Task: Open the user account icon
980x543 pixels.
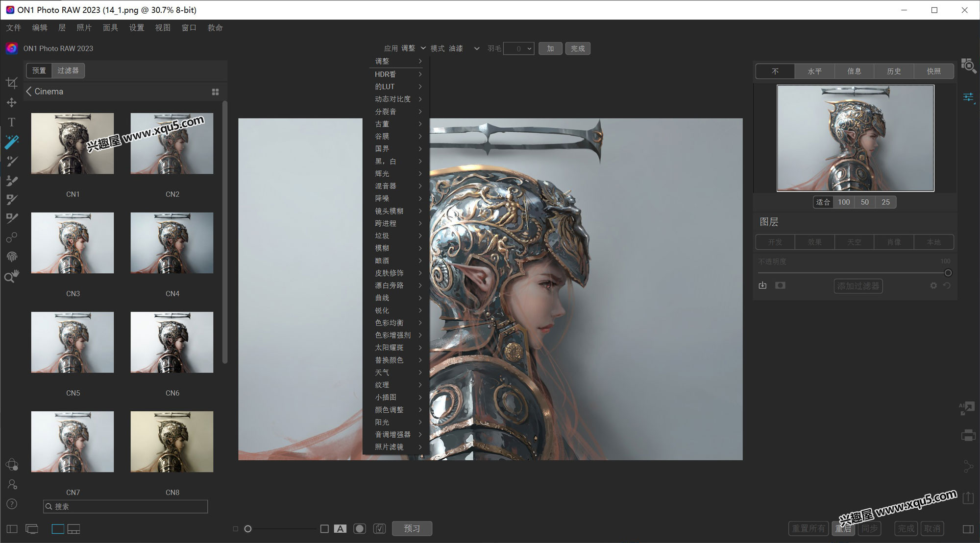Action: pyautogui.click(x=12, y=484)
